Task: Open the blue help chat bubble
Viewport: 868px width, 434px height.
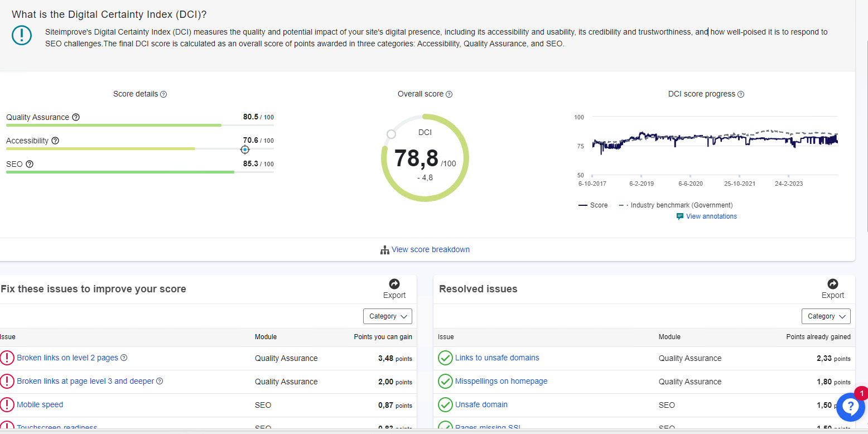Action: click(850, 407)
